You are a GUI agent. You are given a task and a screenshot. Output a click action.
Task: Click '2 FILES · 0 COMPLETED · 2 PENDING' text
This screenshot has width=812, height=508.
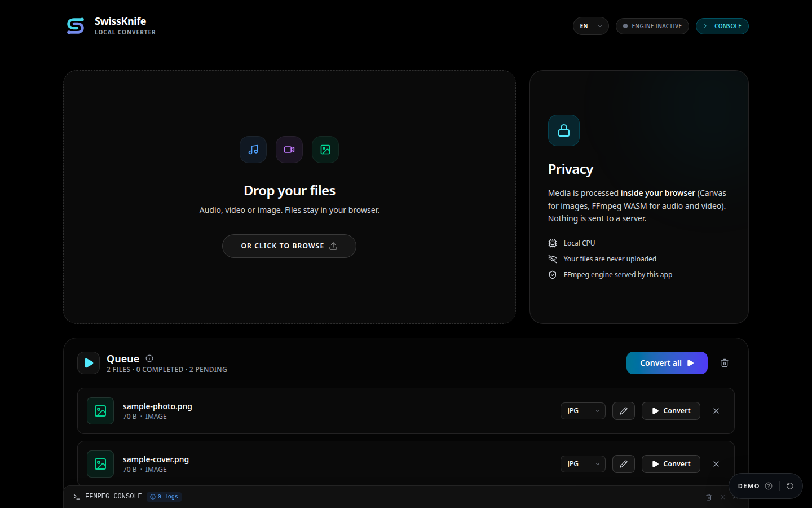(x=167, y=370)
